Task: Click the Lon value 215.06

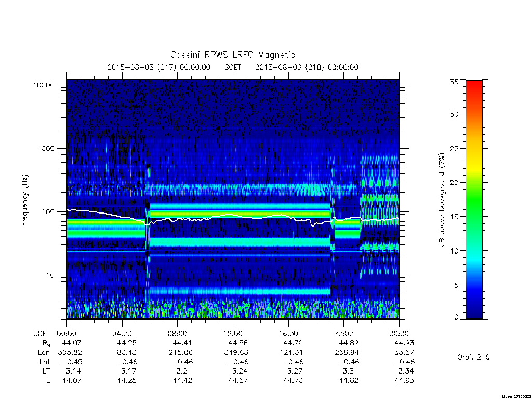Action: [180, 353]
